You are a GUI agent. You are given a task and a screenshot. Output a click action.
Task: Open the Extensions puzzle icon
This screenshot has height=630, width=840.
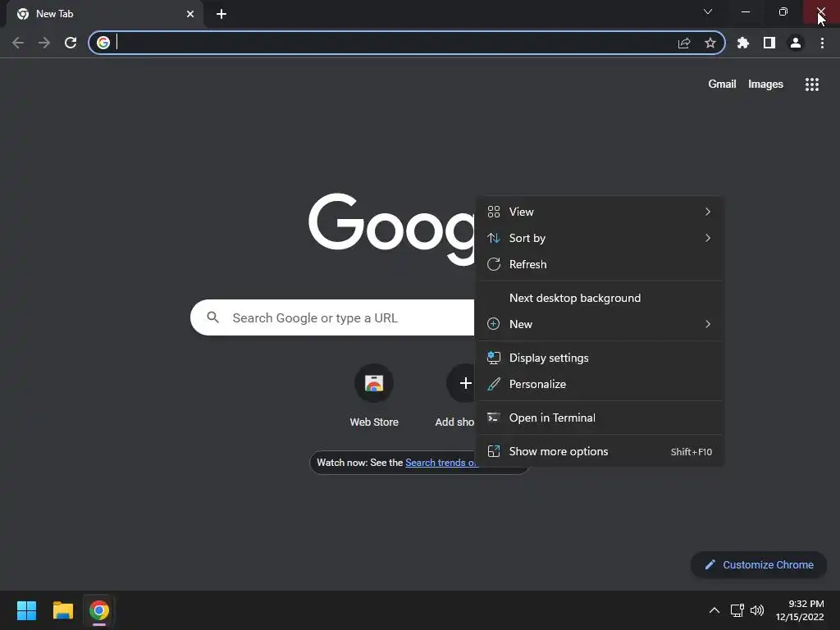[743, 43]
